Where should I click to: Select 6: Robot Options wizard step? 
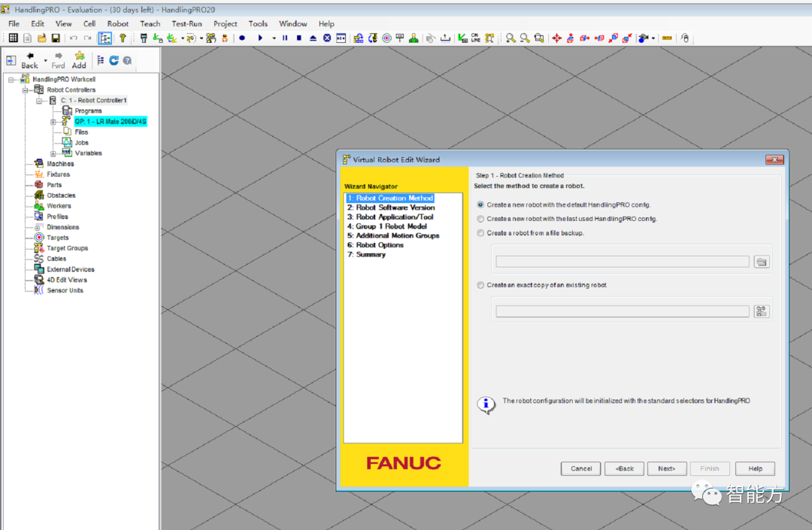pos(375,245)
